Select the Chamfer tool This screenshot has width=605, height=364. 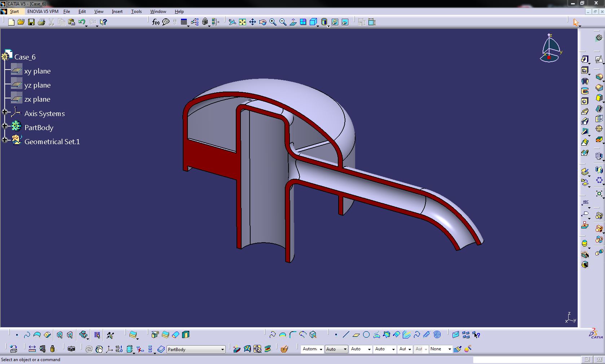pos(599,88)
